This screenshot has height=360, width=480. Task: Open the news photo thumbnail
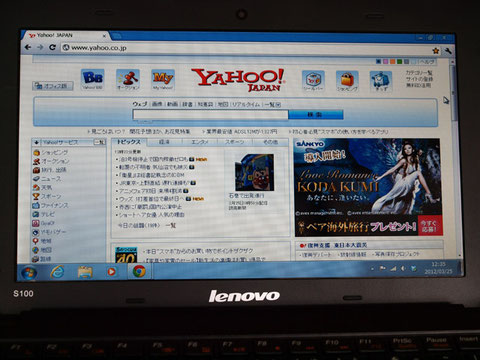tap(254, 172)
